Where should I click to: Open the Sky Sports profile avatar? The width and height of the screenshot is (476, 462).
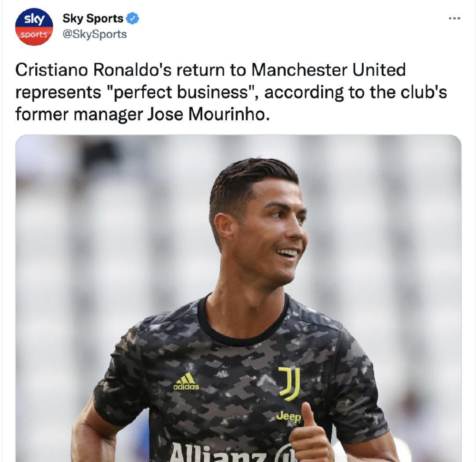click(x=34, y=27)
